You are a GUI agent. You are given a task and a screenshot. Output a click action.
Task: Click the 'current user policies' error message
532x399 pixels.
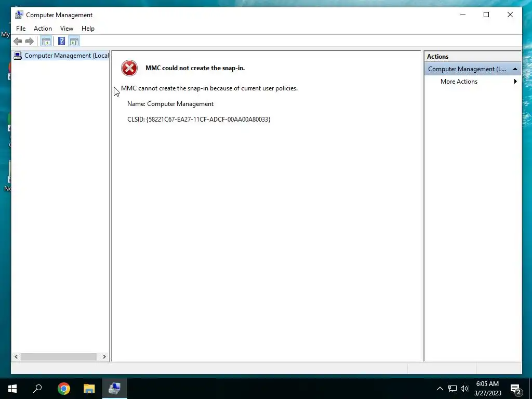pos(209,88)
